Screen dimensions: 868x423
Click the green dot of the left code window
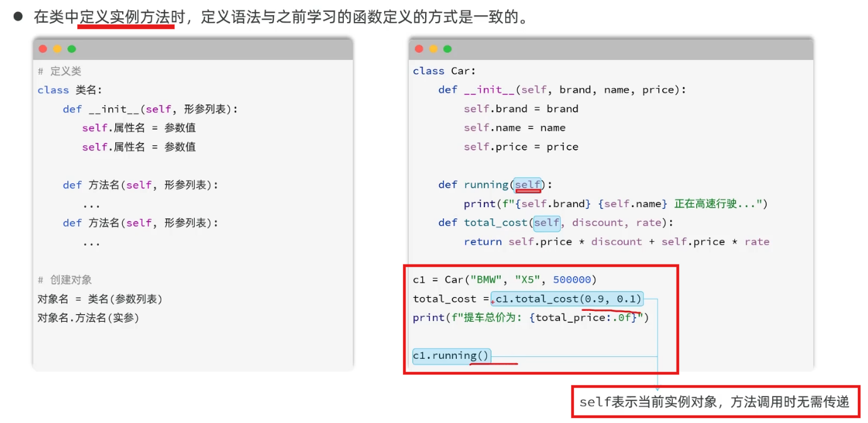pyautogui.click(x=72, y=49)
